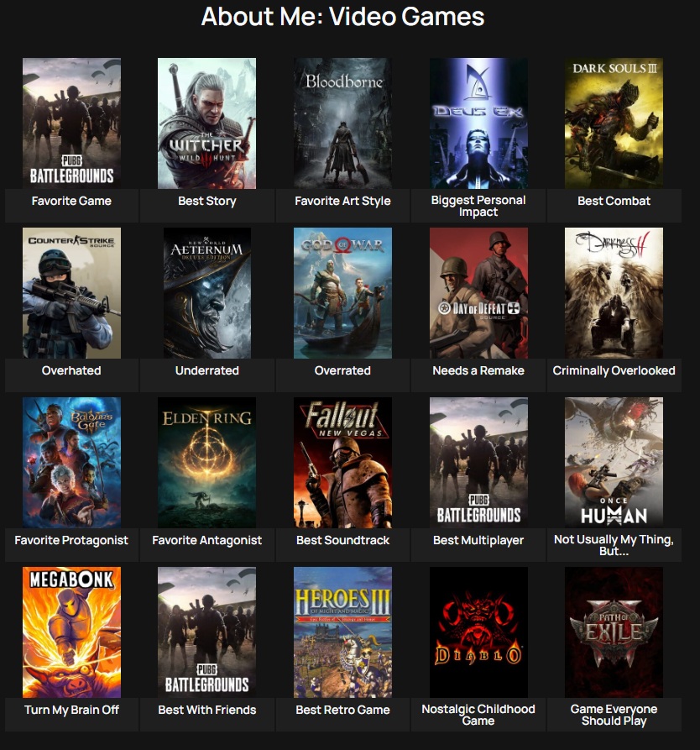Open the Path of Exile cover
Viewport: 700px width, 750px height.
tap(614, 632)
